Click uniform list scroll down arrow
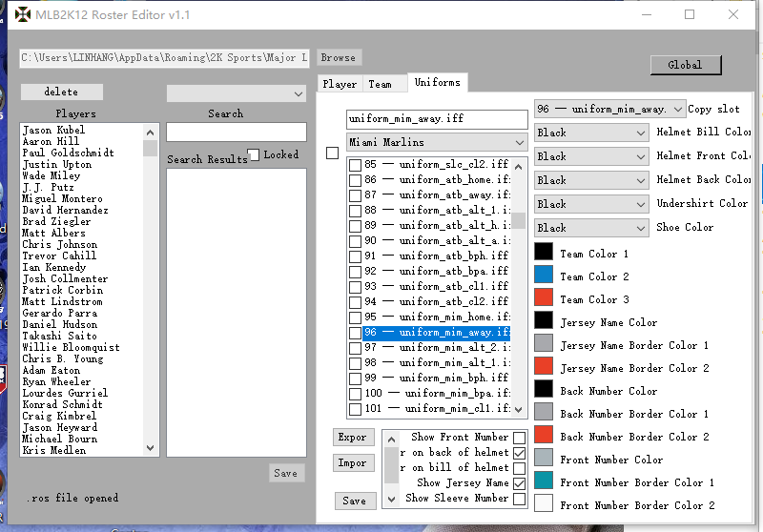The height and width of the screenshot is (532, 763). [x=518, y=409]
